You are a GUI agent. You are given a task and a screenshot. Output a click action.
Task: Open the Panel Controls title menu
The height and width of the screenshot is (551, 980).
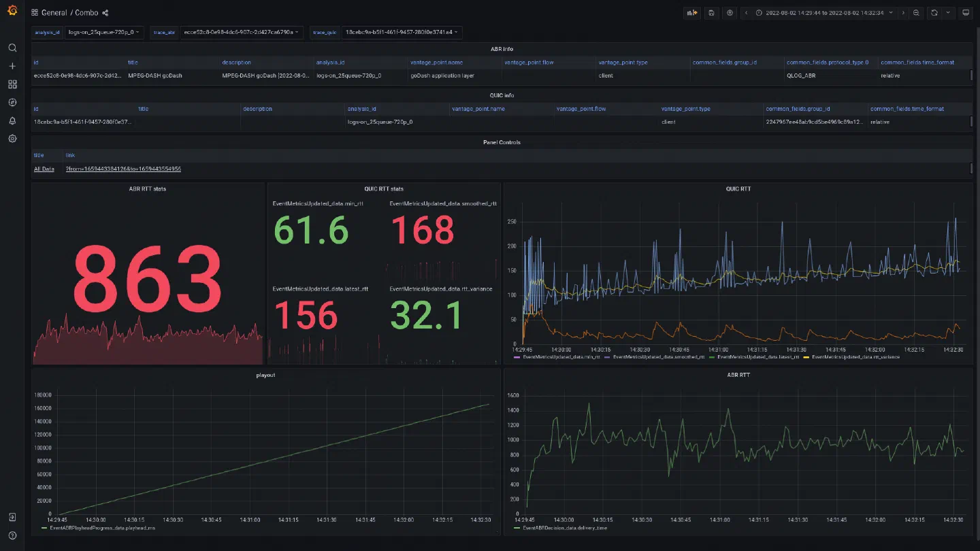point(502,142)
